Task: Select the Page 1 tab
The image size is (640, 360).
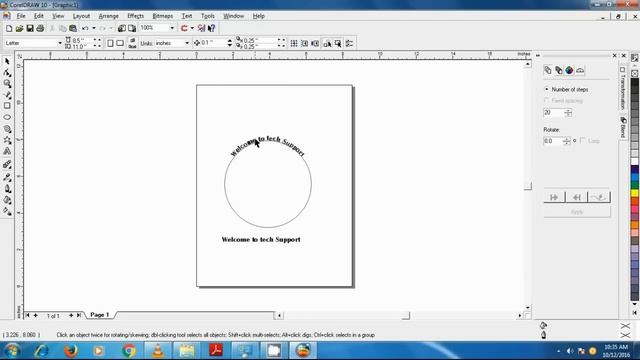Action: [x=100, y=315]
